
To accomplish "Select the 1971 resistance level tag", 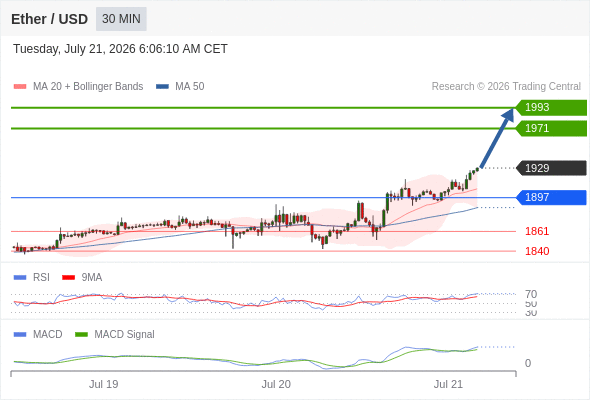I will 551,128.
